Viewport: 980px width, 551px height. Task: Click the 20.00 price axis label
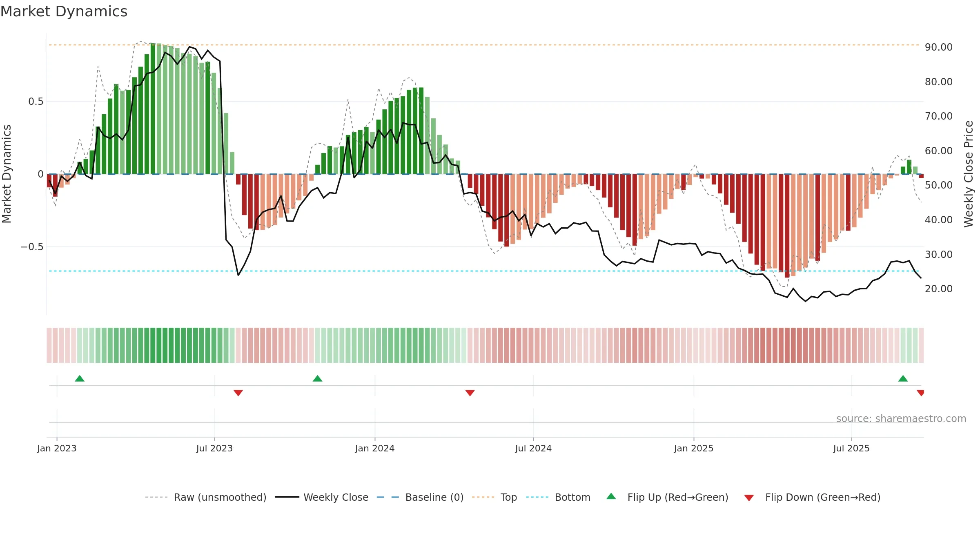(939, 289)
